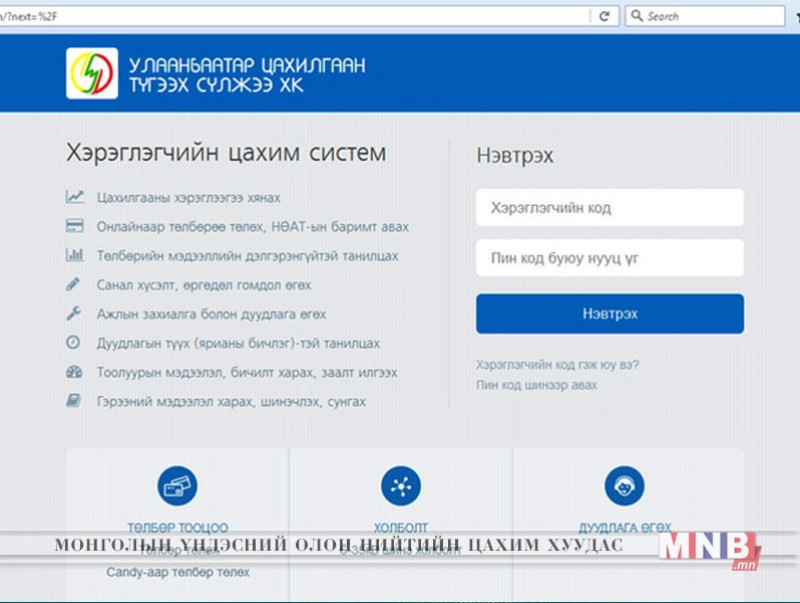Open the Хэрэглэгчийн код гэж юу вэ? link

(558, 364)
